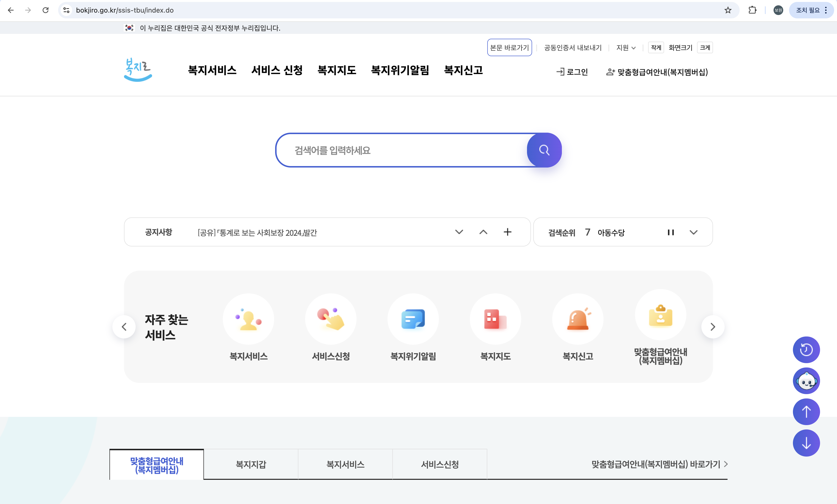837x504 pixels.
Task: Click the down-arrow floating button
Action: tap(806, 443)
